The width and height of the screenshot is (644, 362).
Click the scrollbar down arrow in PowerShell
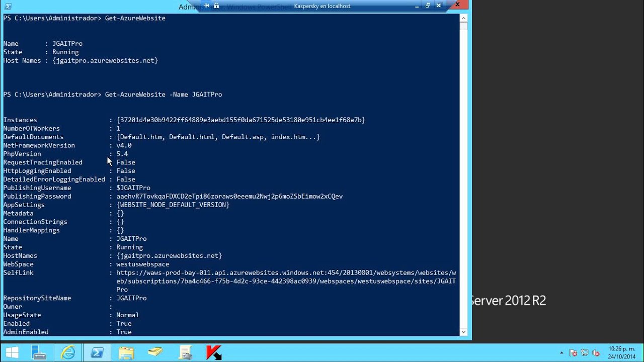pos(463,332)
